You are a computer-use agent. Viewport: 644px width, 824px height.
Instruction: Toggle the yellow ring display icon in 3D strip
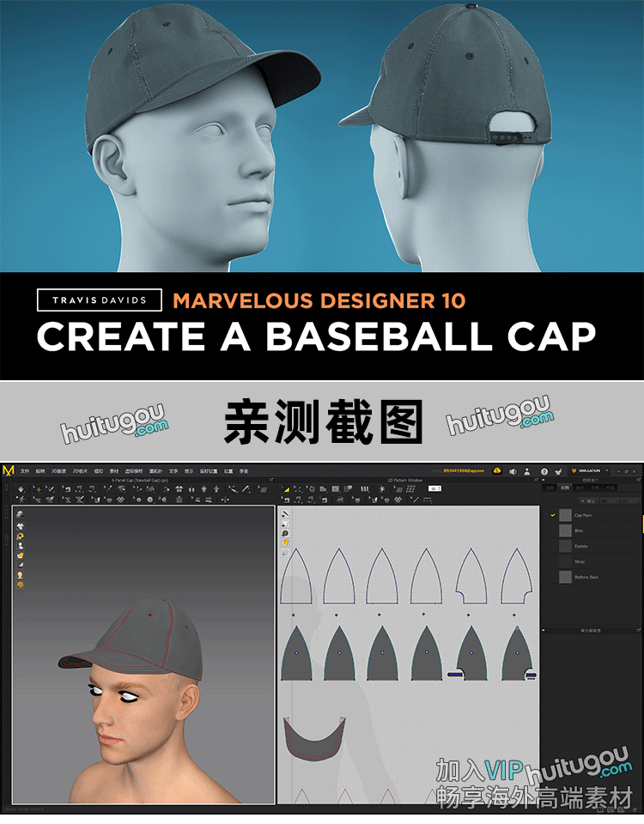pos(20,536)
